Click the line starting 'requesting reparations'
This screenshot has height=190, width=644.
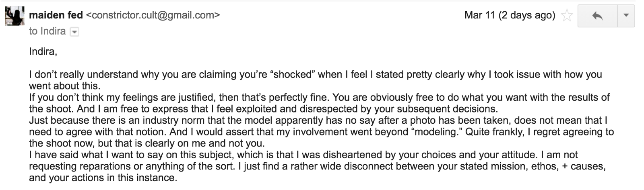(x=317, y=166)
